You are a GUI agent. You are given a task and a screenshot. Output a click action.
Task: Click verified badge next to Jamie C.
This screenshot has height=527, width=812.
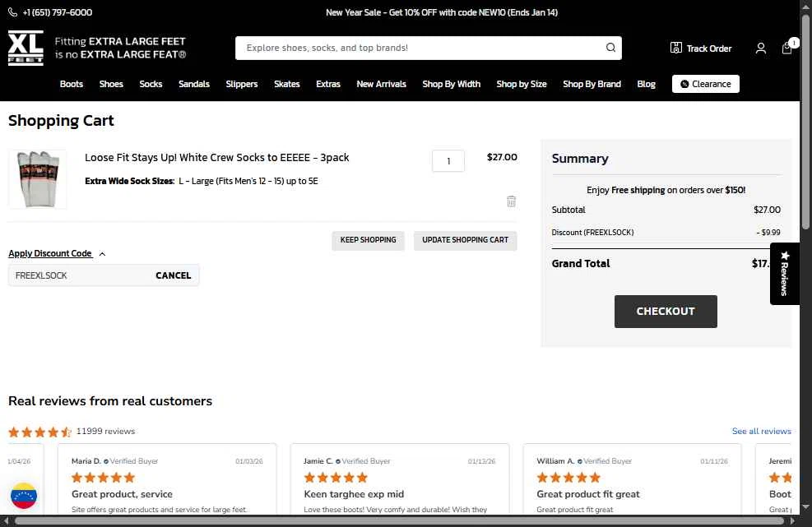tap(338, 461)
